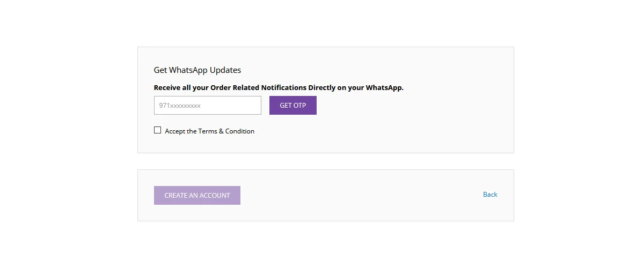This screenshot has height=268, width=644.
Task: Return to the previous step via Back
Action: 490,195
